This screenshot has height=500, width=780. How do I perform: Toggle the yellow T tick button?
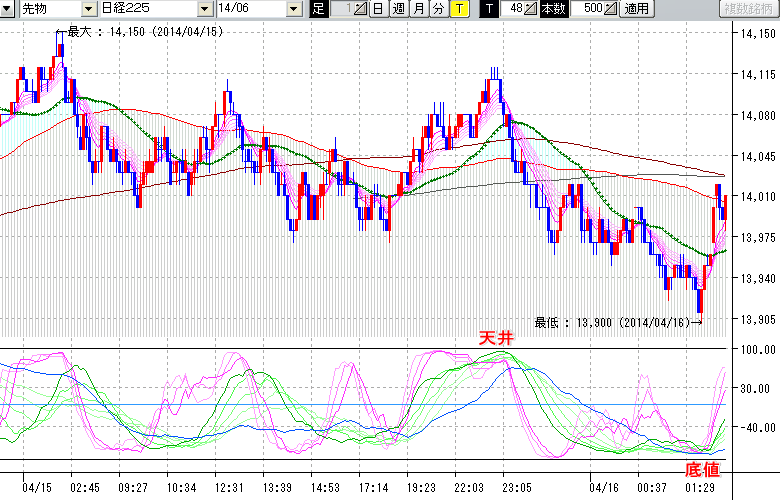tap(458, 9)
